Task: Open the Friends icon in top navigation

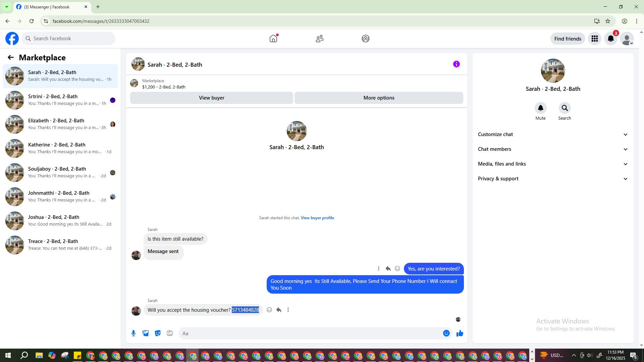Action: pyautogui.click(x=320, y=39)
